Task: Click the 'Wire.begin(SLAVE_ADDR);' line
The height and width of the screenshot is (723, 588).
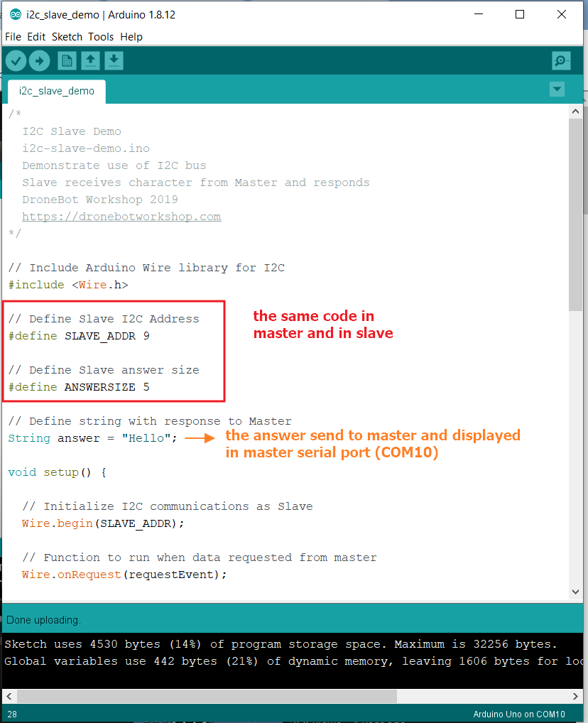Action: point(103,524)
